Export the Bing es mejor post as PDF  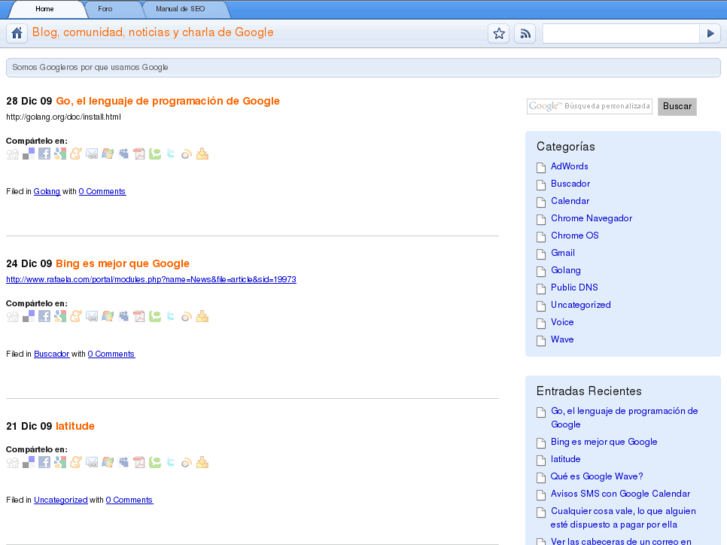point(139,316)
